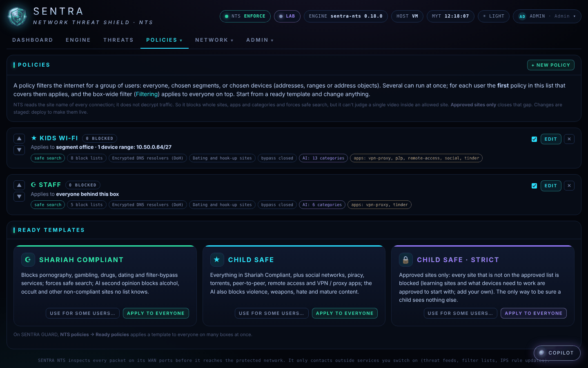This screenshot has height=368, width=588.
Task: Uncheck the STAFF policy enabled checkbox
Action: (x=534, y=186)
